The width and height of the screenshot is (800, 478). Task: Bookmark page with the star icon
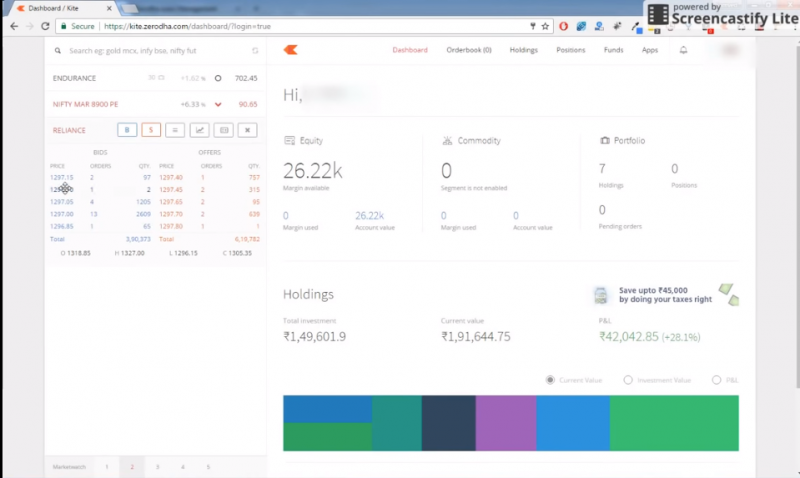click(x=545, y=26)
